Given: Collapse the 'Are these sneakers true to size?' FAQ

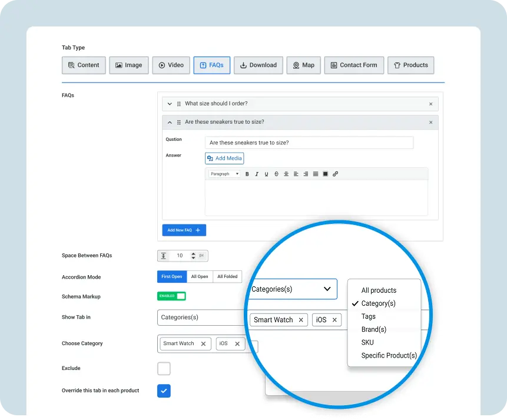Looking at the screenshot, I should pos(170,123).
